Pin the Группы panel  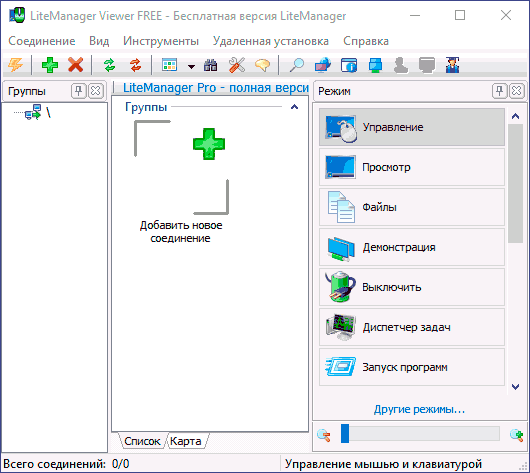(x=78, y=91)
